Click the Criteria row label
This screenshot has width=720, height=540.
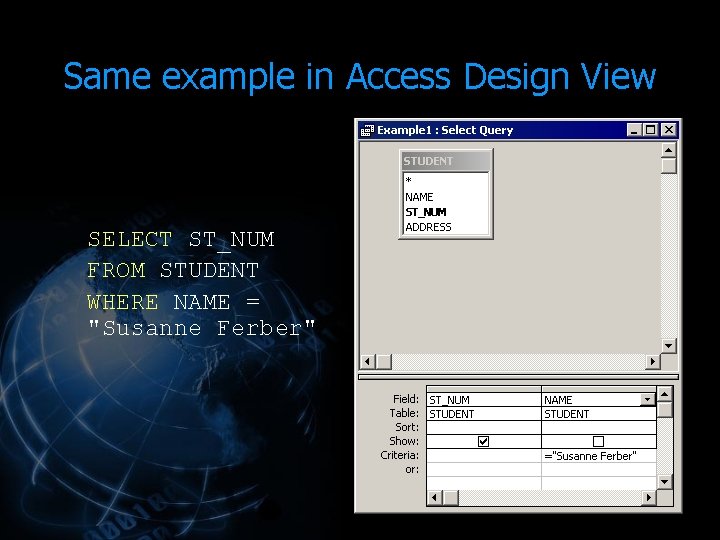[399, 455]
